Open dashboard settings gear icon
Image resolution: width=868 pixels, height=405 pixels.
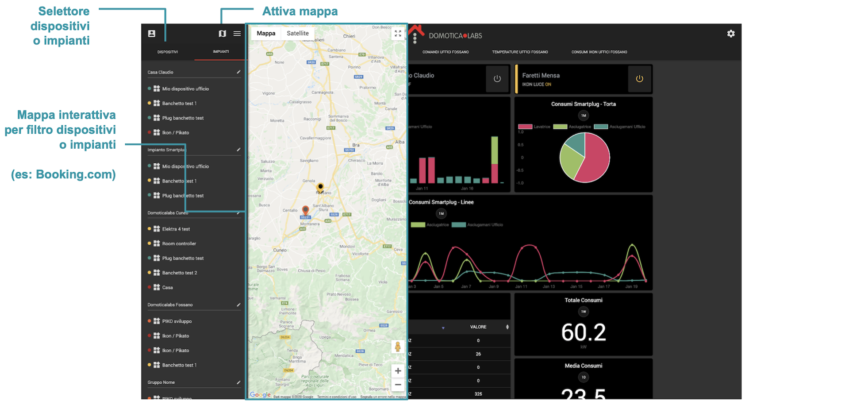point(731,34)
